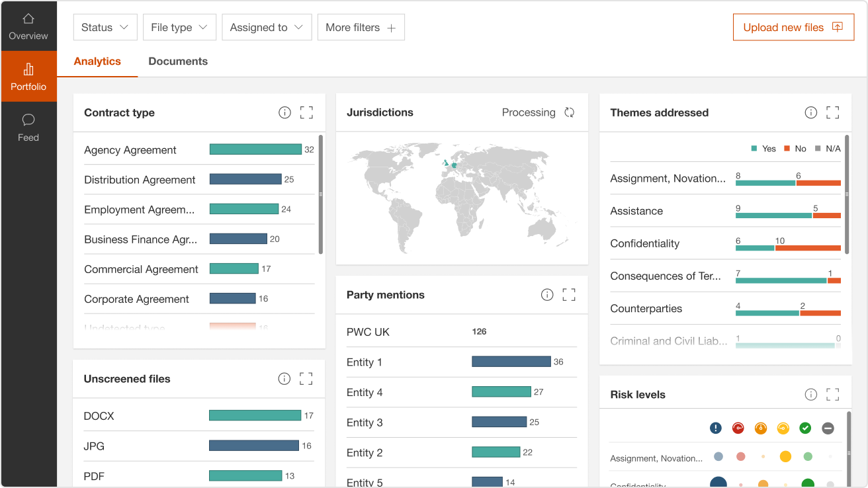Expand the Assigned to dropdown
868x488 pixels.
tap(267, 27)
